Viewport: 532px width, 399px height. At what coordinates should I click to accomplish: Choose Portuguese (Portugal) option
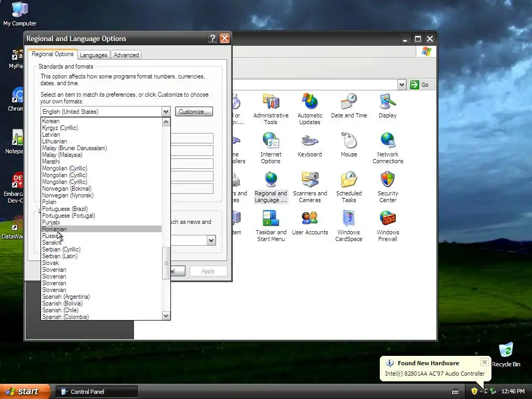(101, 216)
